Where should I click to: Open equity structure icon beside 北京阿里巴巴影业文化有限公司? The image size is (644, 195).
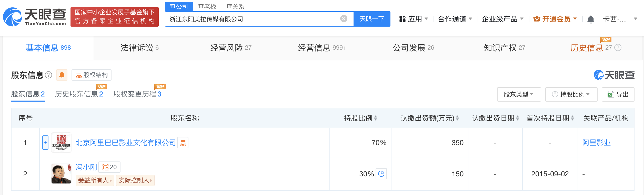pyautogui.click(x=183, y=143)
